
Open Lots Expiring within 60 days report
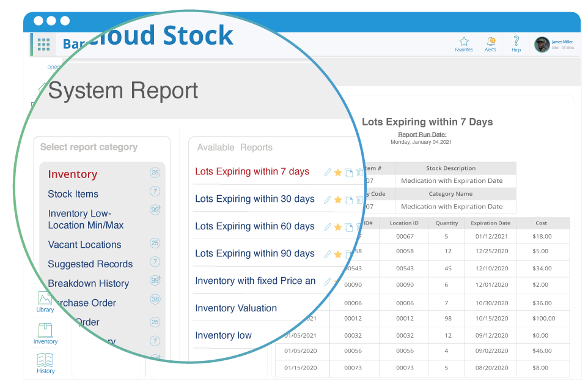click(255, 226)
